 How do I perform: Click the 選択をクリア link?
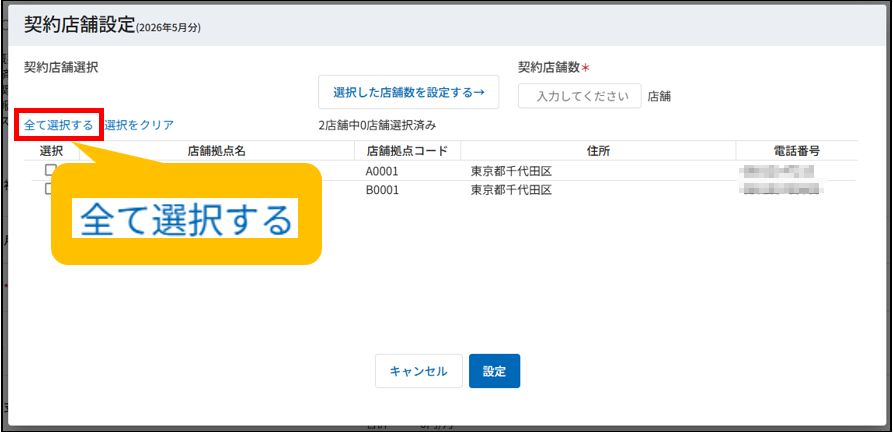pyautogui.click(x=139, y=125)
